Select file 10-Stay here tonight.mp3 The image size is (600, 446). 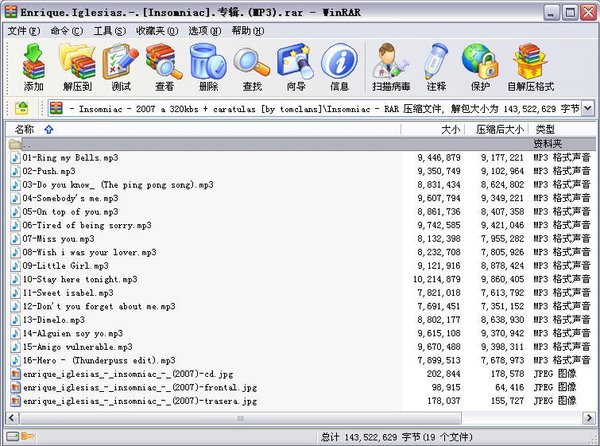[80, 279]
